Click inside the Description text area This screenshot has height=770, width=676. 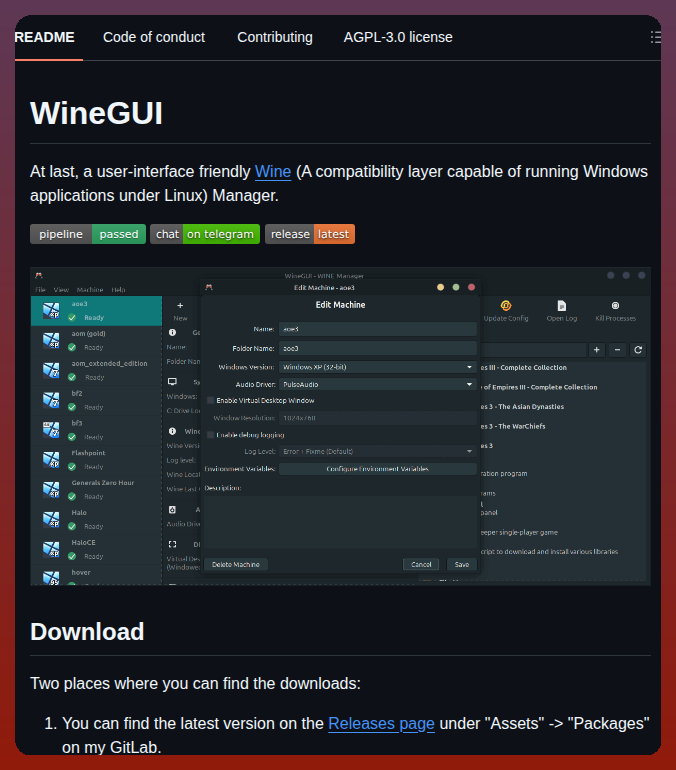(x=340, y=522)
